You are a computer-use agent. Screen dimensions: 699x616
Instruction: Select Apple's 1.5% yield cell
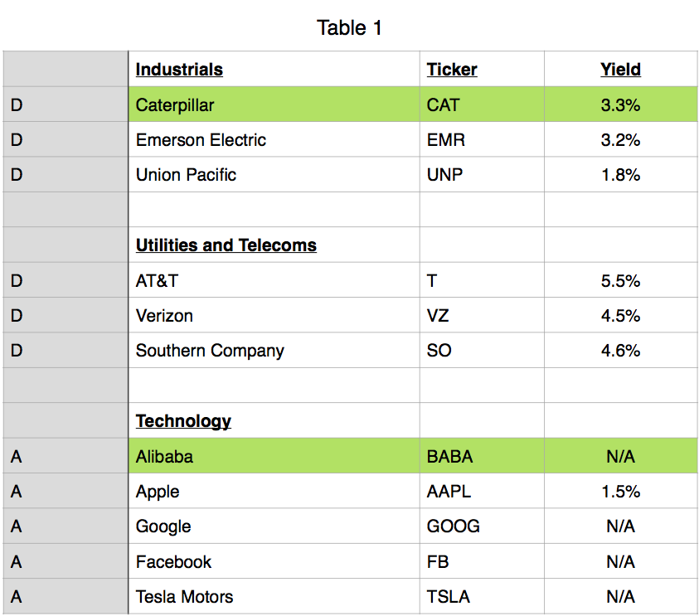coord(620,492)
